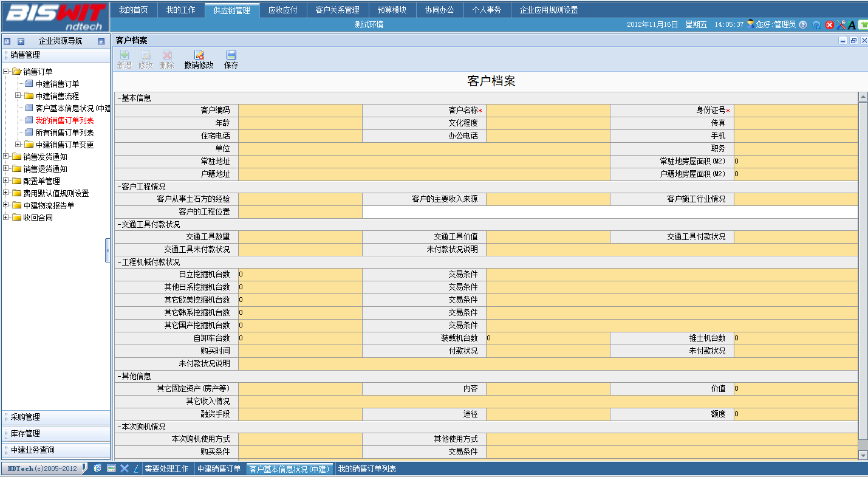Expand the 费用默认值规则设置 folder
The width and height of the screenshot is (868, 477).
click(x=6, y=193)
